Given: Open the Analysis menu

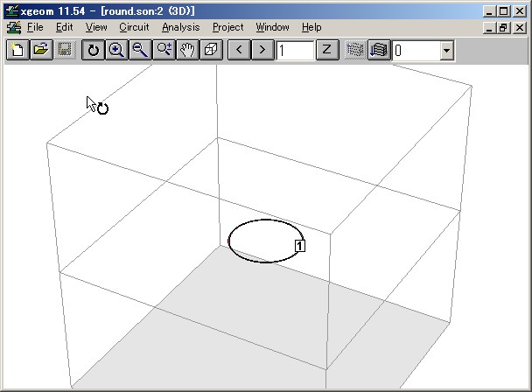Looking at the screenshot, I should pos(181,27).
